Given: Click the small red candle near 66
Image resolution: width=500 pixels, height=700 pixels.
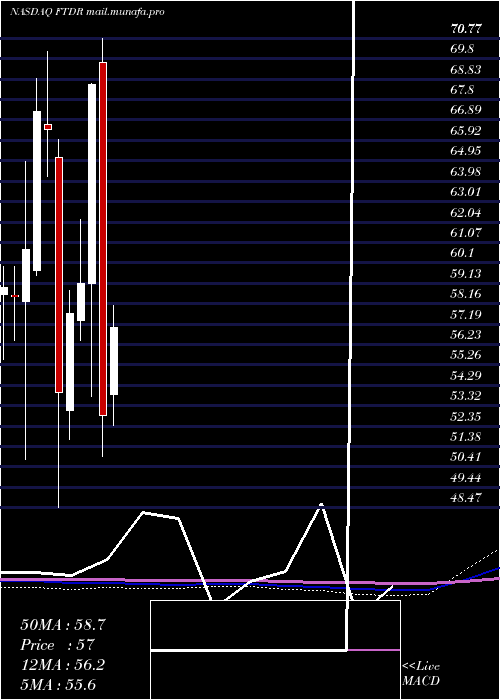Looking at the screenshot, I should [48, 127].
